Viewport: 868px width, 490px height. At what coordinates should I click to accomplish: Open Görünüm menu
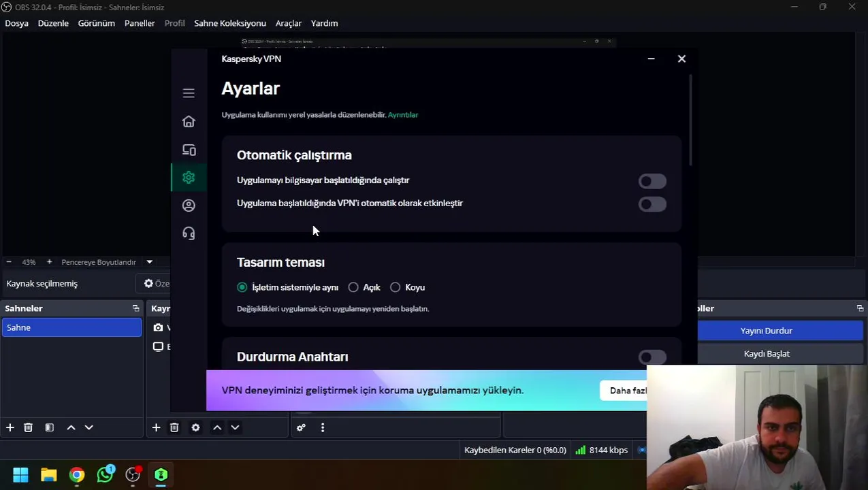[96, 23]
